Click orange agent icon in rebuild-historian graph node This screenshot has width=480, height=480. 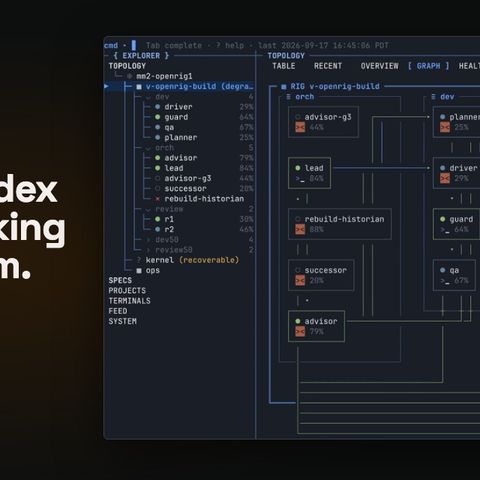click(300, 229)
